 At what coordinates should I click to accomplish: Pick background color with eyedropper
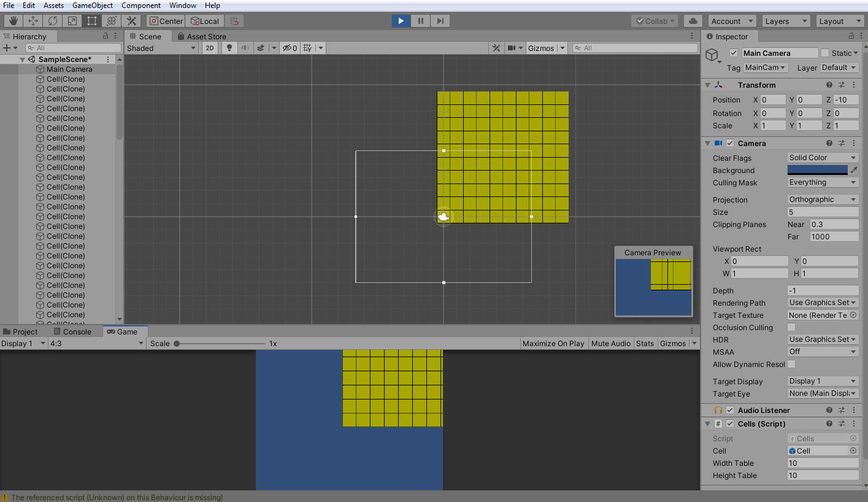[x=854, y=170]
